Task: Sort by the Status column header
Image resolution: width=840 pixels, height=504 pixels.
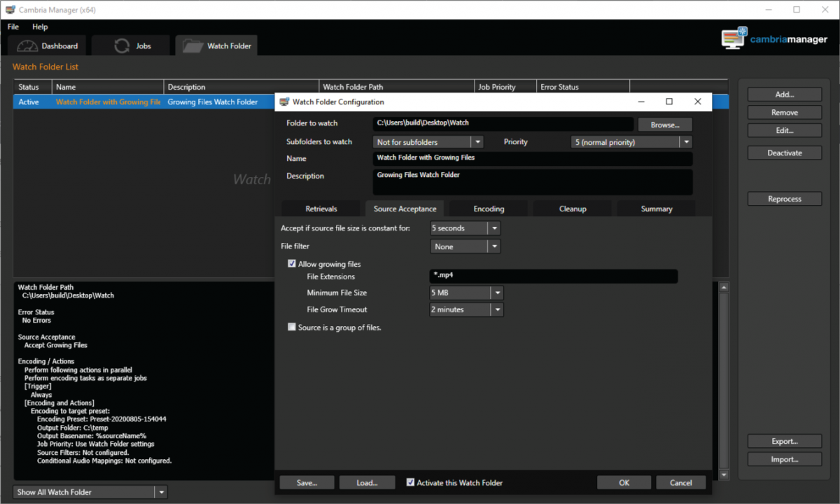Action: point(33,87)
